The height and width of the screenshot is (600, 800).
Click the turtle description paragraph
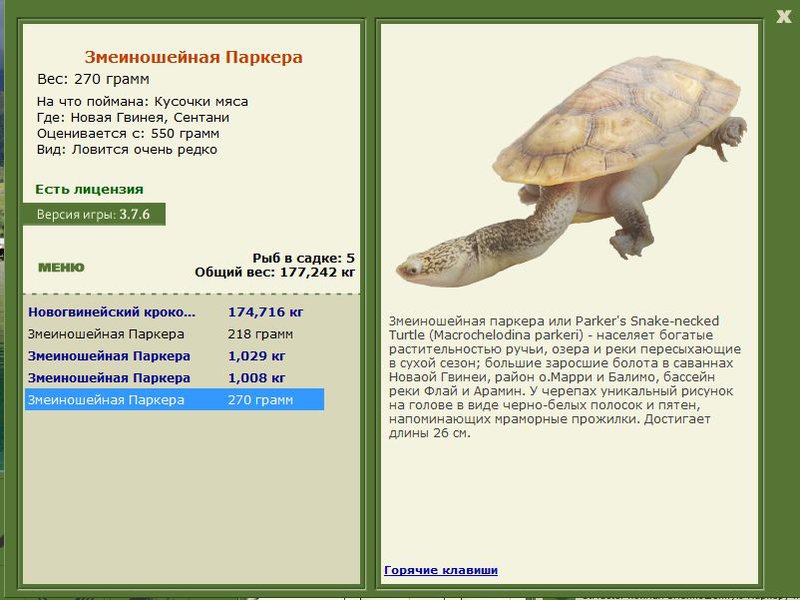565,377
